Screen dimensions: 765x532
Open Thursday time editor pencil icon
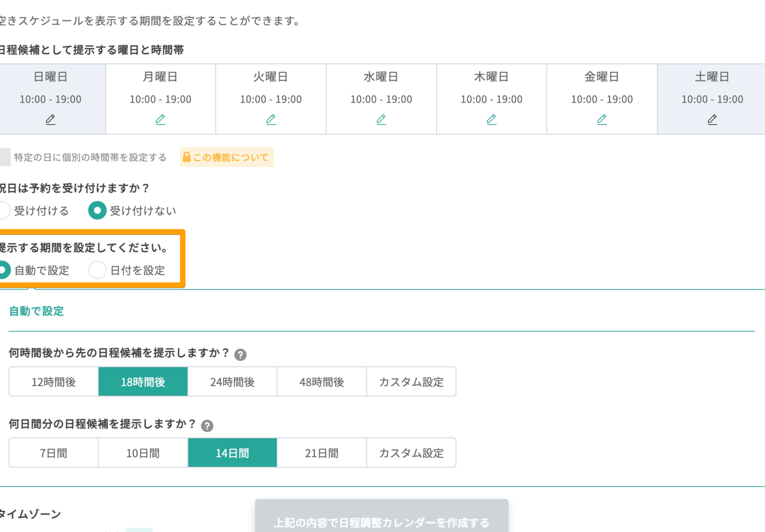pos(491,119)
